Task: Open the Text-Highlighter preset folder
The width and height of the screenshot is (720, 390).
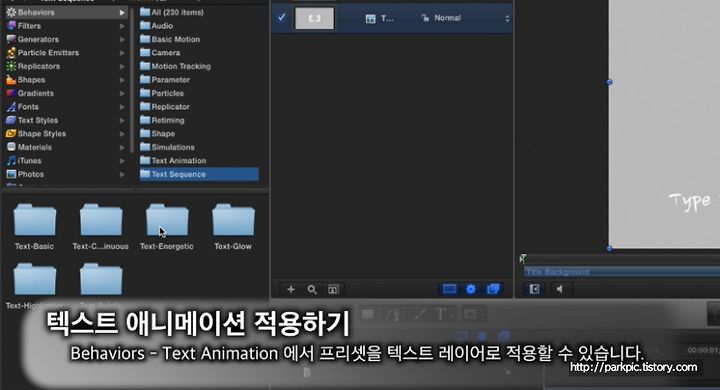Action: coord(34,285)
